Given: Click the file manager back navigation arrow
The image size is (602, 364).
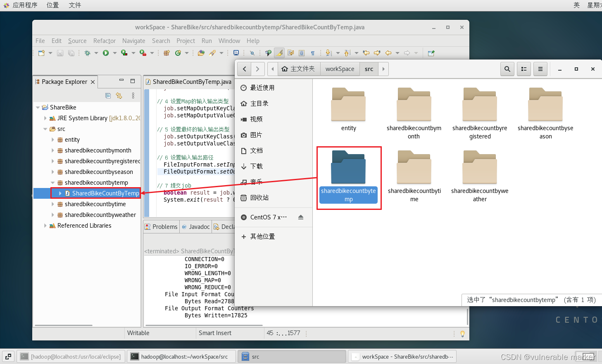Looking at the screenshot, I should [245, 69].
